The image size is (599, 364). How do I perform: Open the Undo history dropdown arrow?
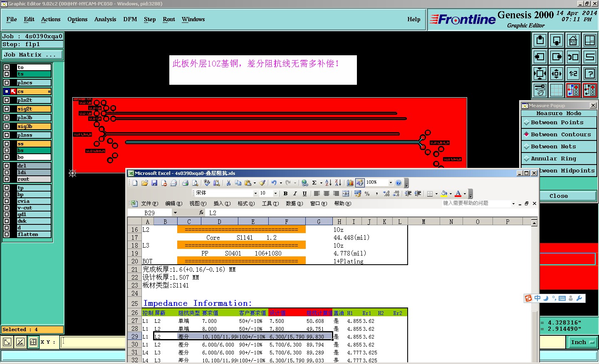click(x=281, y=183)
